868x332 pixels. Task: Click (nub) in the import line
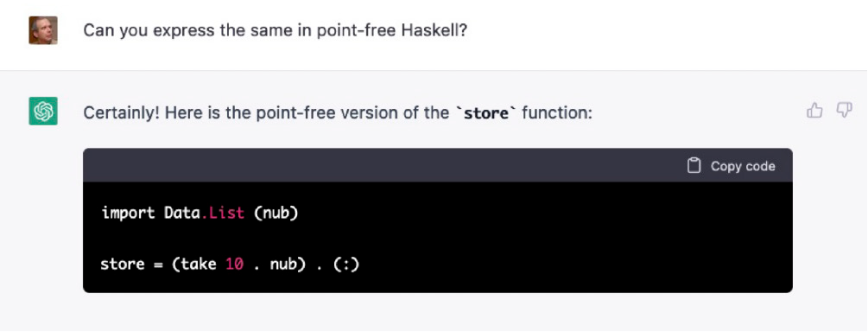coord(276,213)
